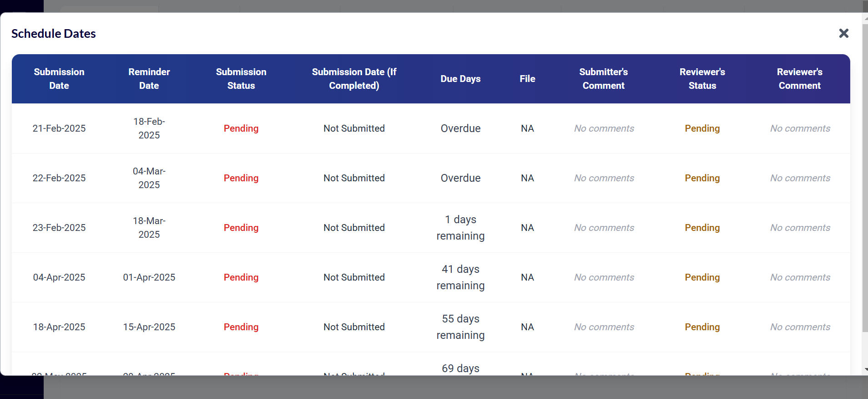
Task: Select the Reviewer's Status column header
Action: (702, 79)
